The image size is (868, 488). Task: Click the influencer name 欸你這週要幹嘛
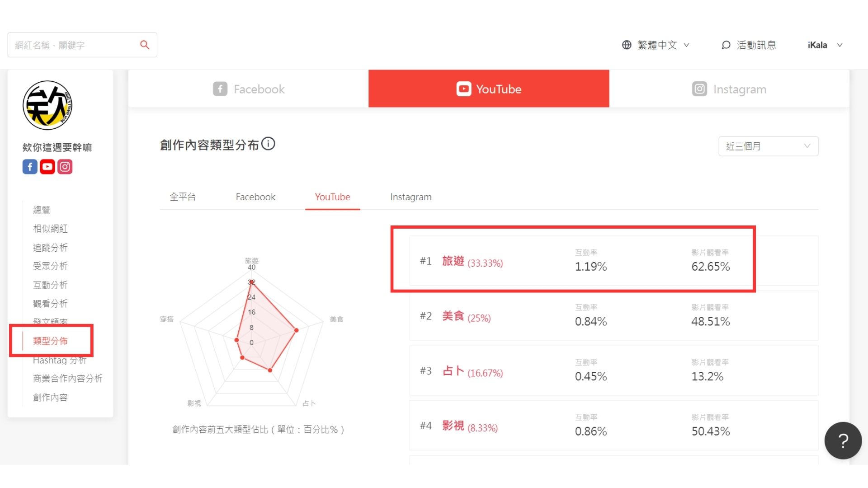(57, 147)
